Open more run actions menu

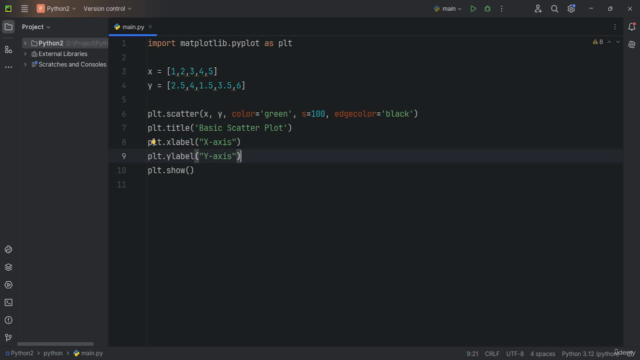[x=502, y=9]
